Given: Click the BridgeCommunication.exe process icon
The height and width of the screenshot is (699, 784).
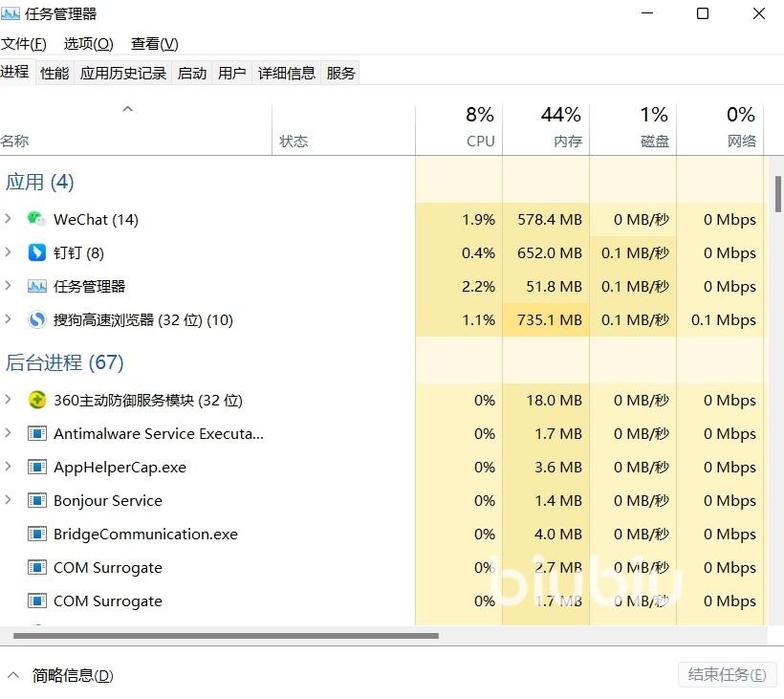Looking at the screenshot, I should coord(36,534).
